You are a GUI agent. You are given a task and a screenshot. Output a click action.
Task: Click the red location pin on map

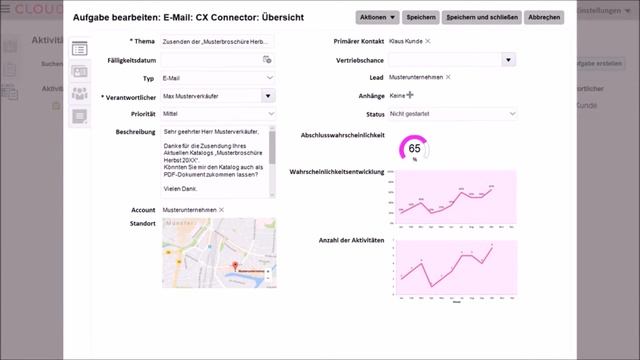point(235,266)
